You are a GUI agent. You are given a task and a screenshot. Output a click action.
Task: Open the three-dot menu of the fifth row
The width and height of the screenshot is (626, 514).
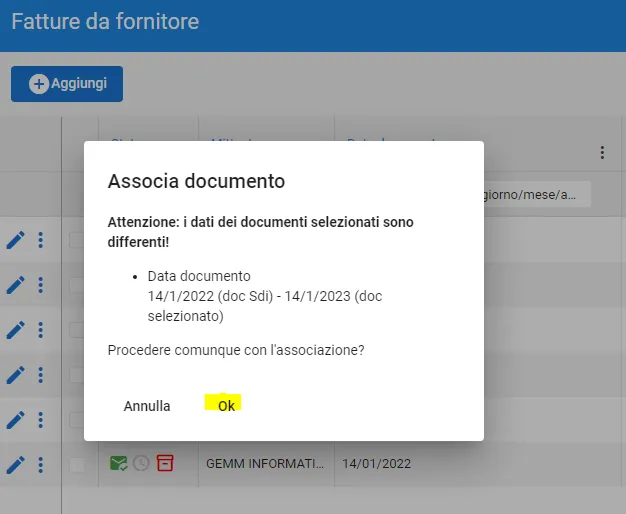click(x=40, y=420)
